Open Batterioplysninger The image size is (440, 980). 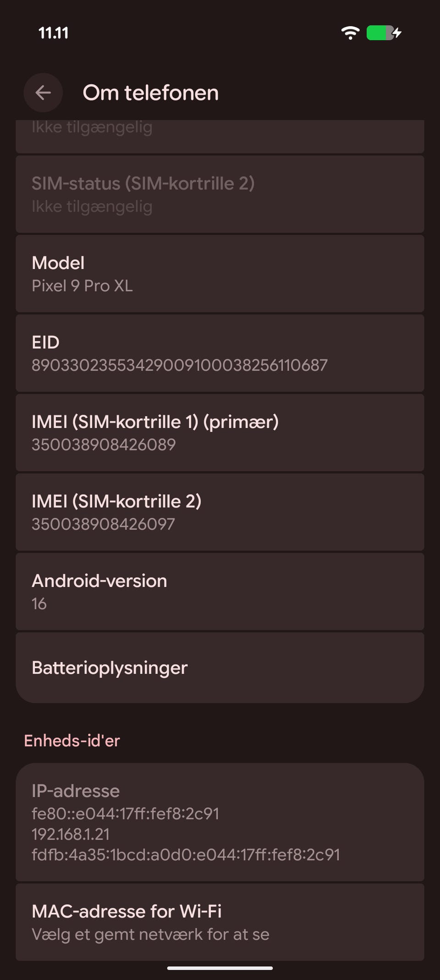click(220, 668)
